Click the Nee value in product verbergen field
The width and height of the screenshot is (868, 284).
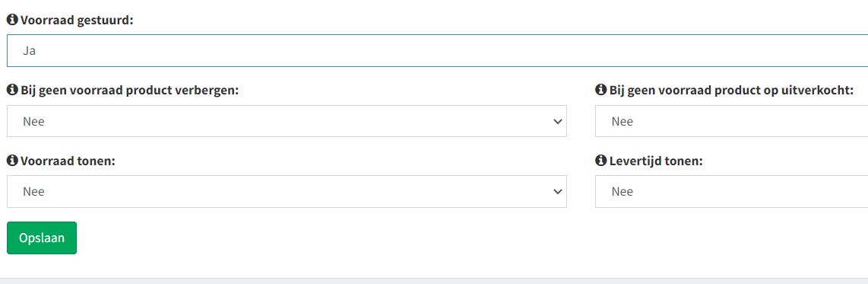[33, 122]
